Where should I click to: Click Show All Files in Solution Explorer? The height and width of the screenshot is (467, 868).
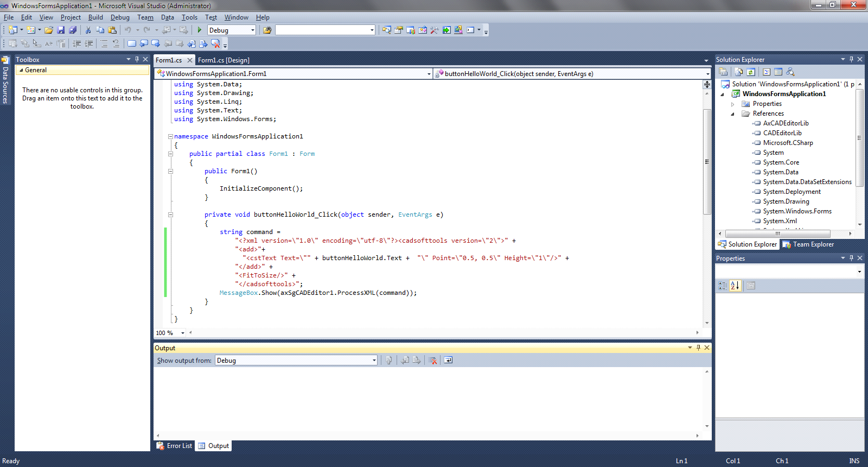[x=738, y=72]
